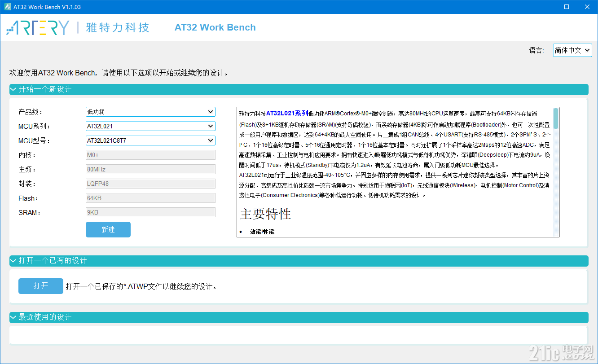Screen dimensions: 598x364
Task: Click the 主频 field showing 80MHz
Action: 150,169
